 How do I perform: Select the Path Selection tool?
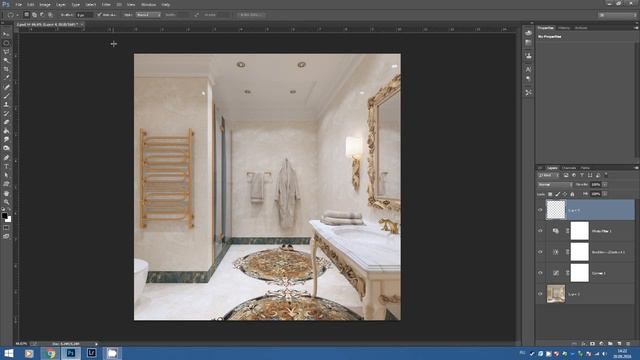point(6,175)
